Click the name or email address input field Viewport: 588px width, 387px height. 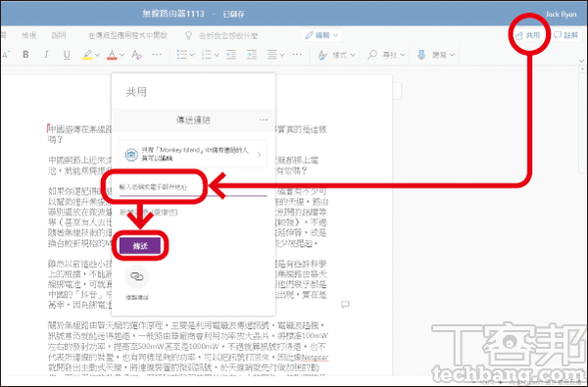[193, 187]
